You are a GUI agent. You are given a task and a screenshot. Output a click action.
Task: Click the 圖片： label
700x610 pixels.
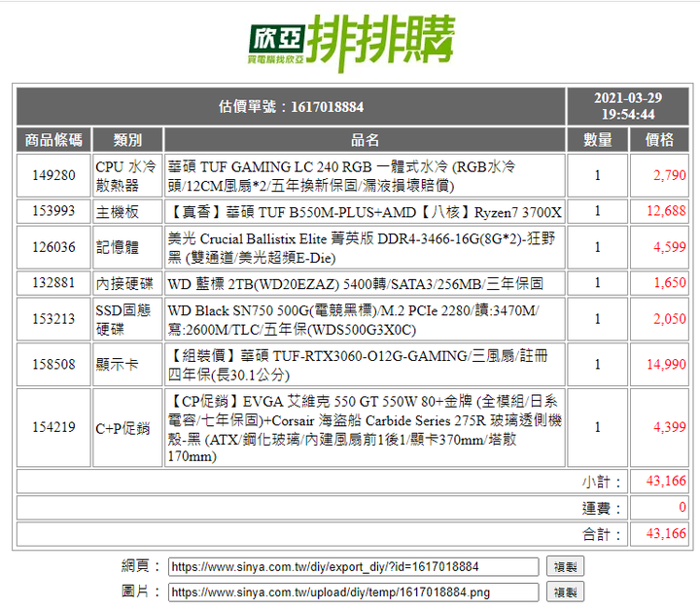(x=141, y=592)
